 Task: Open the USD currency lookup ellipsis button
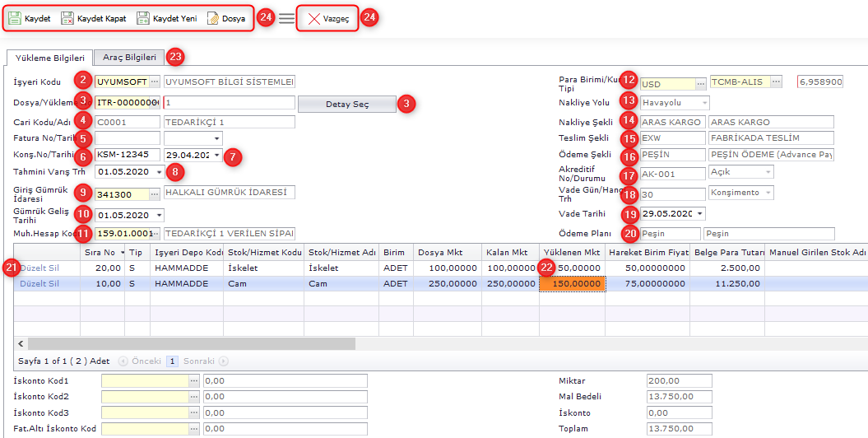pos(701,82)
